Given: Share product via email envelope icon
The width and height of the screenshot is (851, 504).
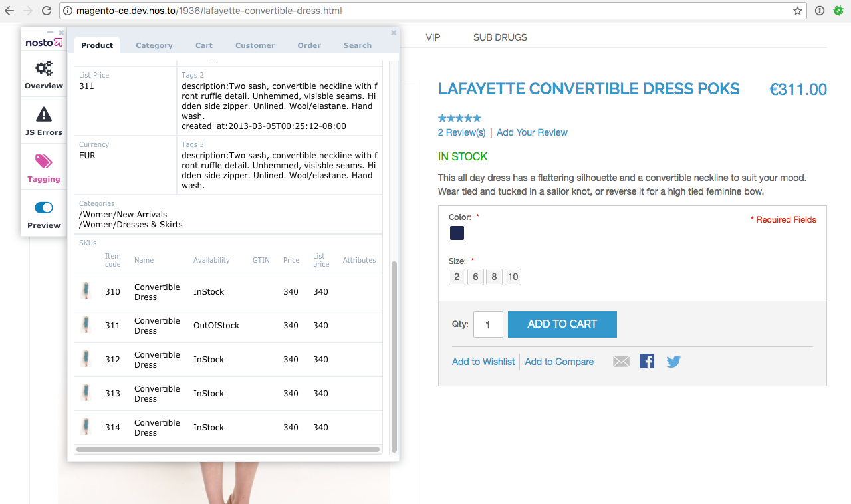Looking at the screenshot, I should 621,362.
